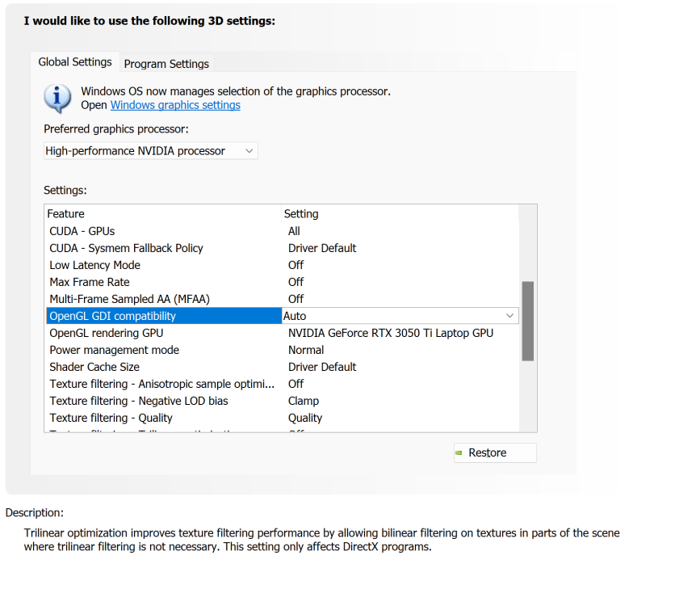Choose the Power management mode row
The width and height of the screenshot is (700, 606).
point(114,350)
